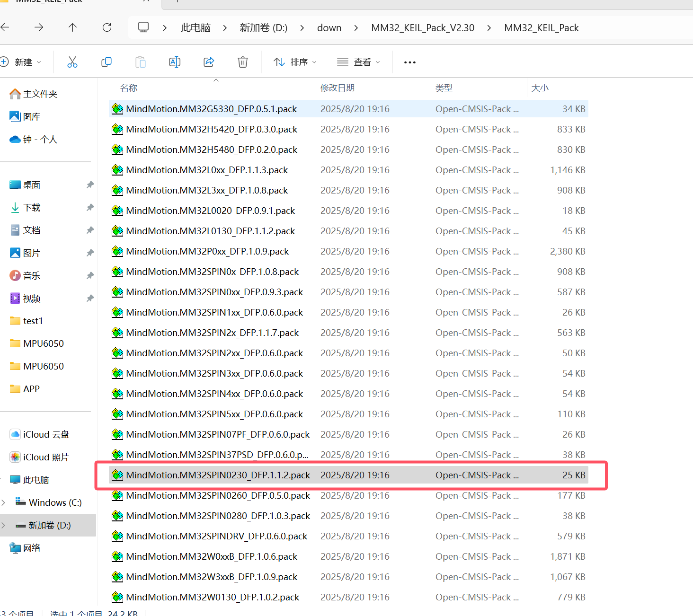Viewport: 693px width, 616px height.
Task: Open the 新建 new item dropdown
Action: [22, 62]
